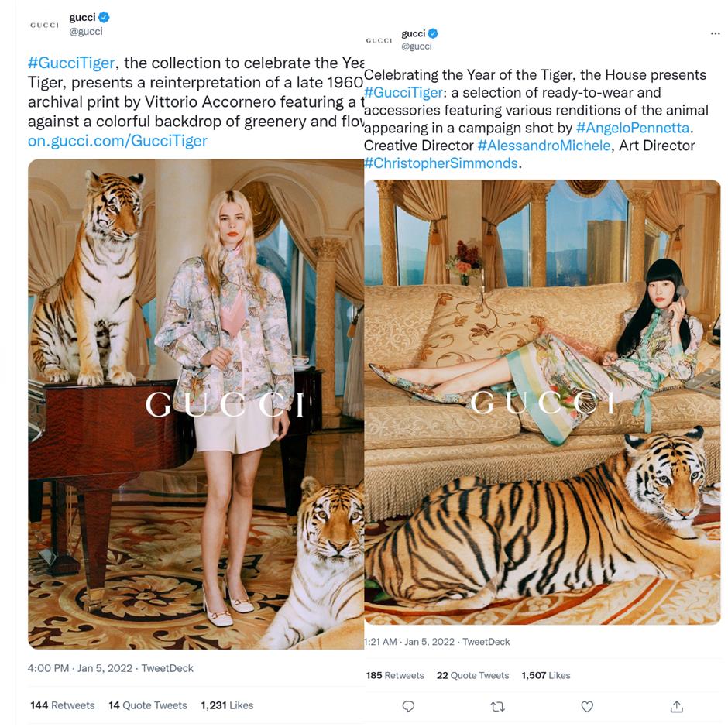Screen dimensions: 728x727
Task: Open the 22 Quote Tweets list
Action: (x=472, y=675)
